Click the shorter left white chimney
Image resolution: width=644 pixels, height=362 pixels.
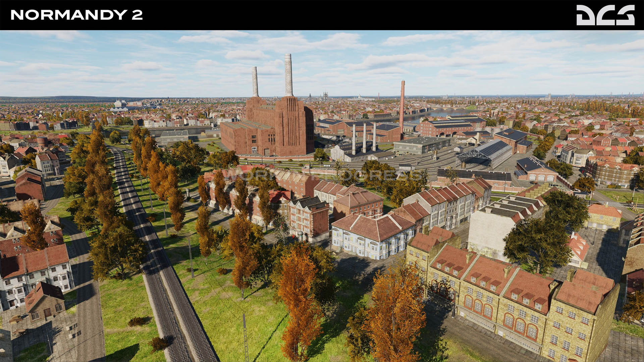tap(255, 81)
